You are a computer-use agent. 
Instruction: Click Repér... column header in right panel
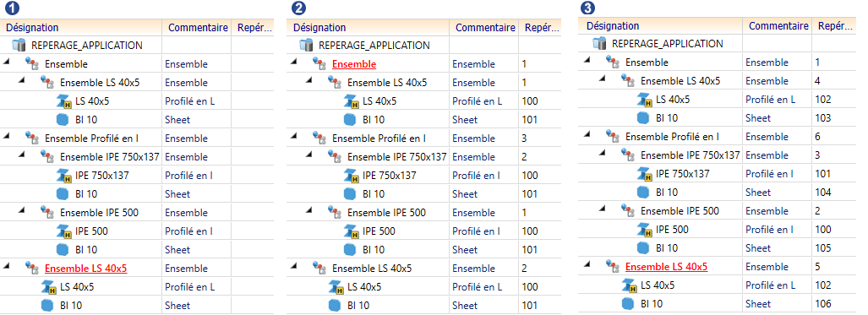(x=834, y=26)
